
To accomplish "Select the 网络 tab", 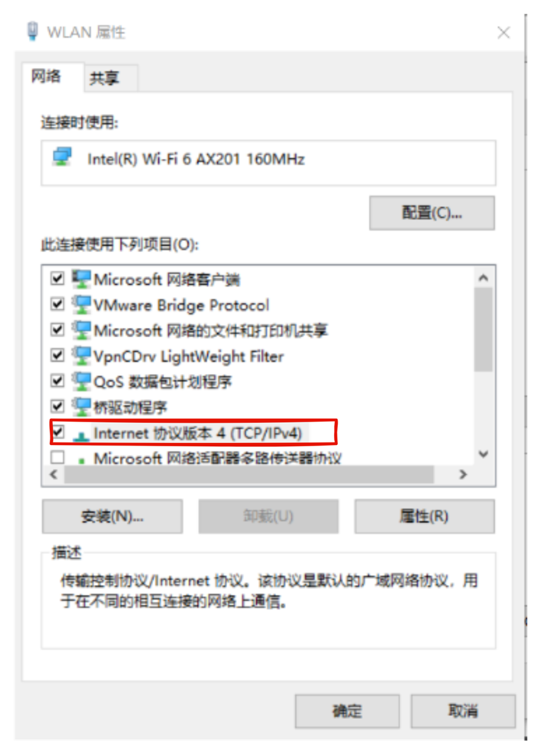I will (47, 77).
